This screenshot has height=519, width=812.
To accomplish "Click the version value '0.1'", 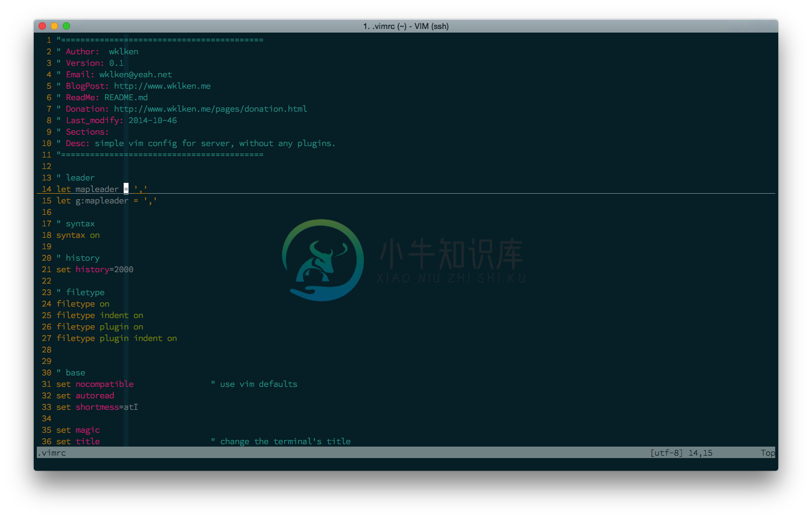I will click(116, 63).
